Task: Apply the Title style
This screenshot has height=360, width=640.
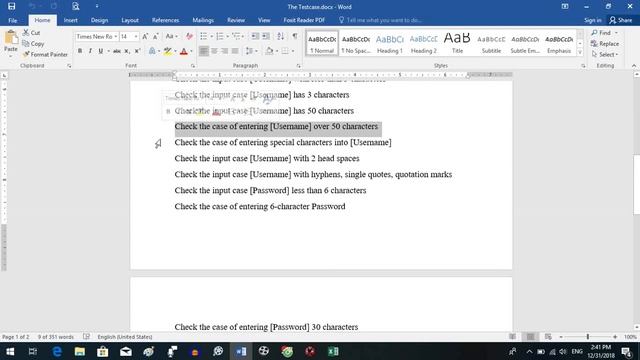Action: point(457,43)
